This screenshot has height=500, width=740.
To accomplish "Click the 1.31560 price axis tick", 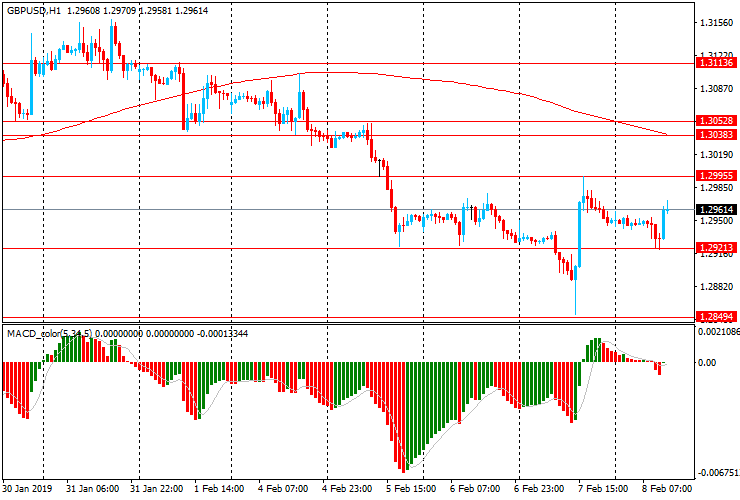I will point(716,23).
